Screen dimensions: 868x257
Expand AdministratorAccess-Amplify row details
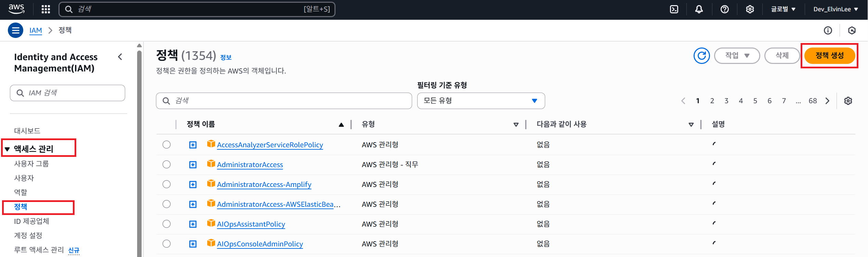click(193, 185)
